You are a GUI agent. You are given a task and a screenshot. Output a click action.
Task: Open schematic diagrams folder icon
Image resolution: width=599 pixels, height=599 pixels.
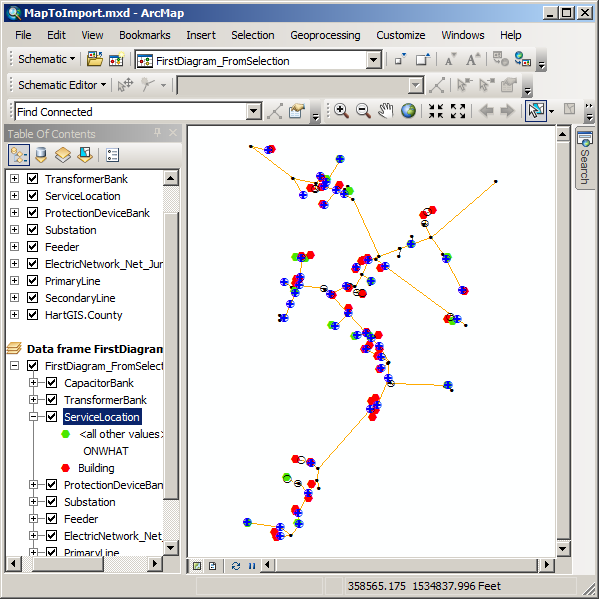[94, 60]
